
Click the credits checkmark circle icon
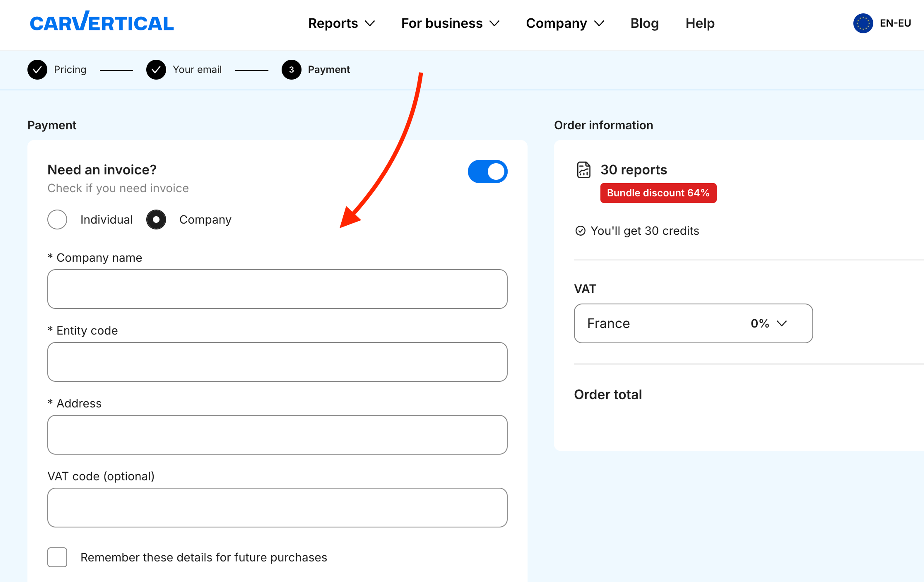coord(580,230)
